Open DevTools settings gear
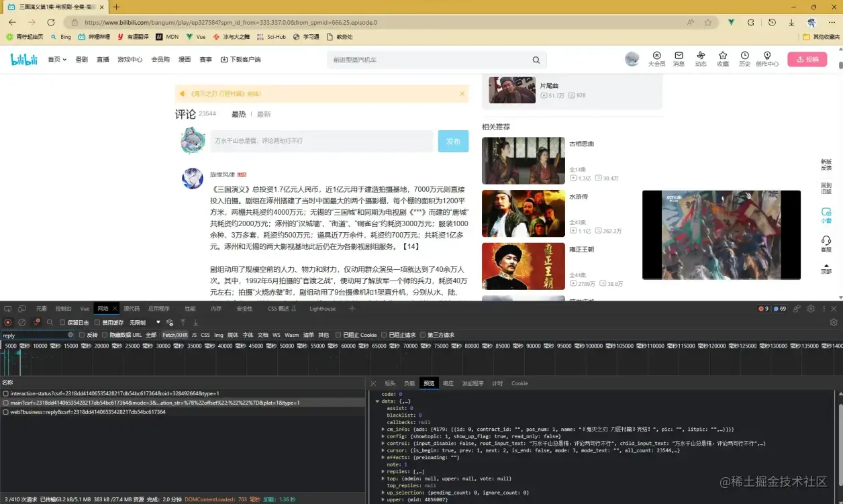Image resolution: width=843 pixels, height=504 pixels. (x=811, y=309)
